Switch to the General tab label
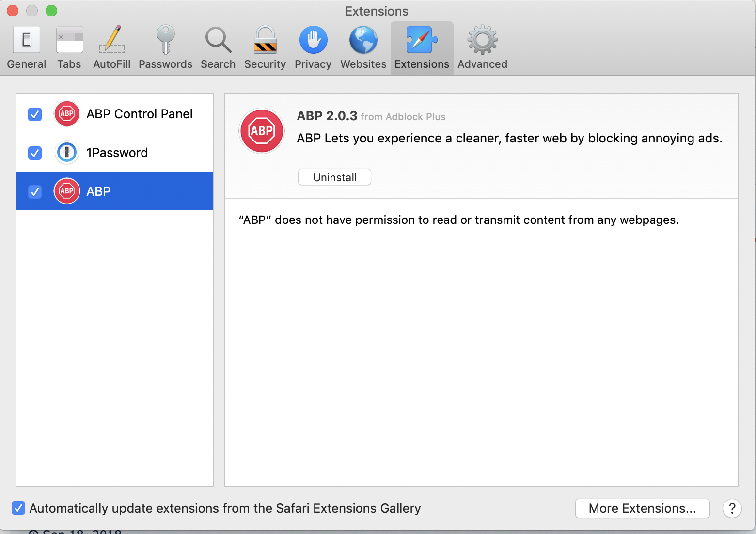The width and height of the screenshot is (756, 534). coord(27,64)
